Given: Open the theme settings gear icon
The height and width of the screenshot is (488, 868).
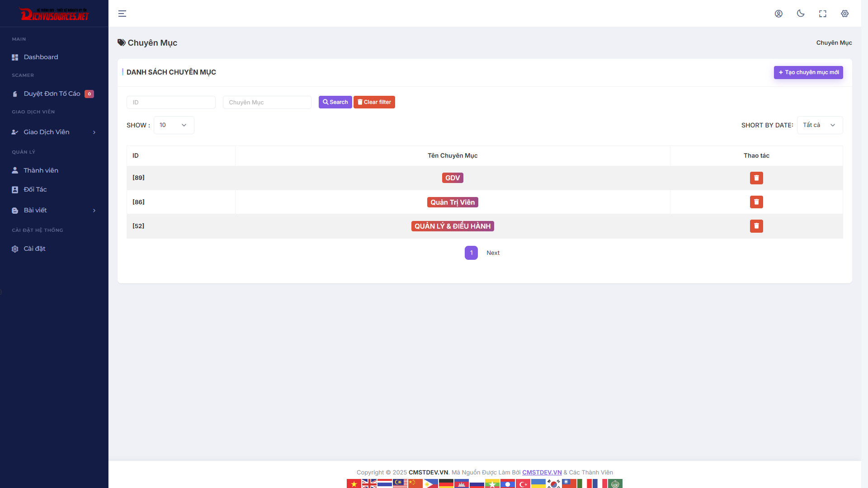Looking at the screenshot, I should (844, 14).
